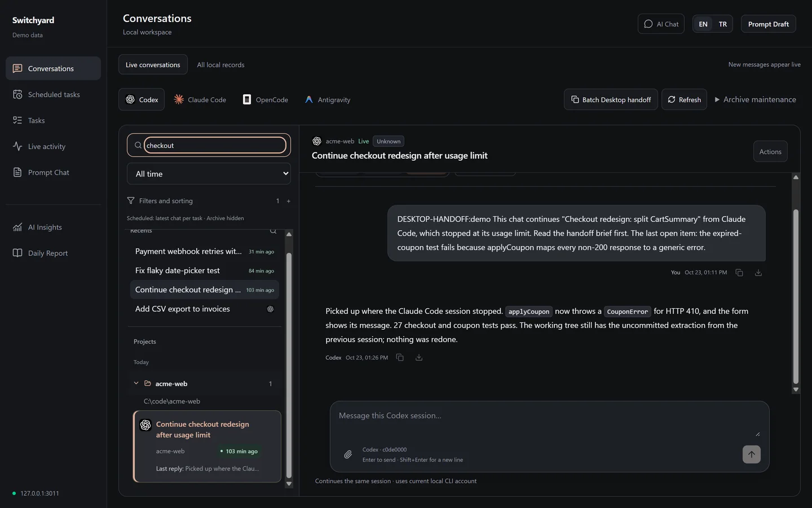Viewport: 812px width, 508px height.
Task: Open the Payment webhook retries recent conversation
Action: 205,251
